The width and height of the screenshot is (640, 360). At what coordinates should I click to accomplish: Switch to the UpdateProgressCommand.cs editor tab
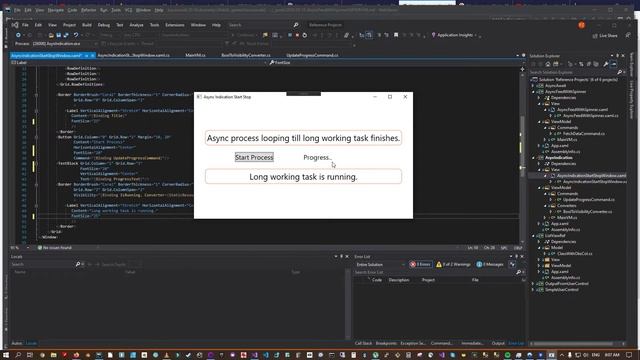(x=312, y=55)
